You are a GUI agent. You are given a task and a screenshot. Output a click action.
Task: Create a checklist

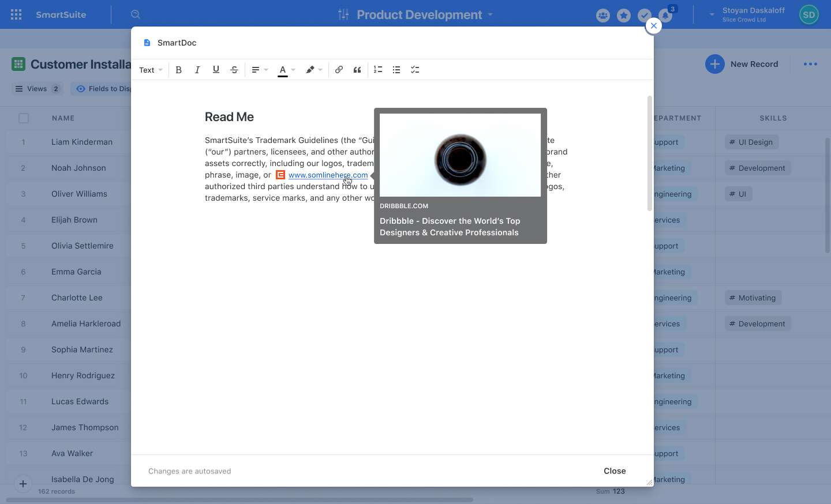pos(415,70)
